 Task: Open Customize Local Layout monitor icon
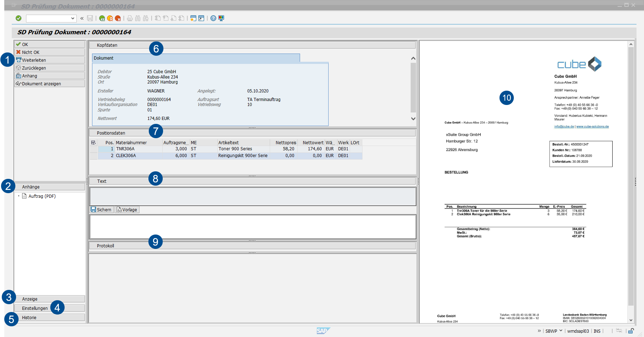pyautogui.click(x=221, y=18)
